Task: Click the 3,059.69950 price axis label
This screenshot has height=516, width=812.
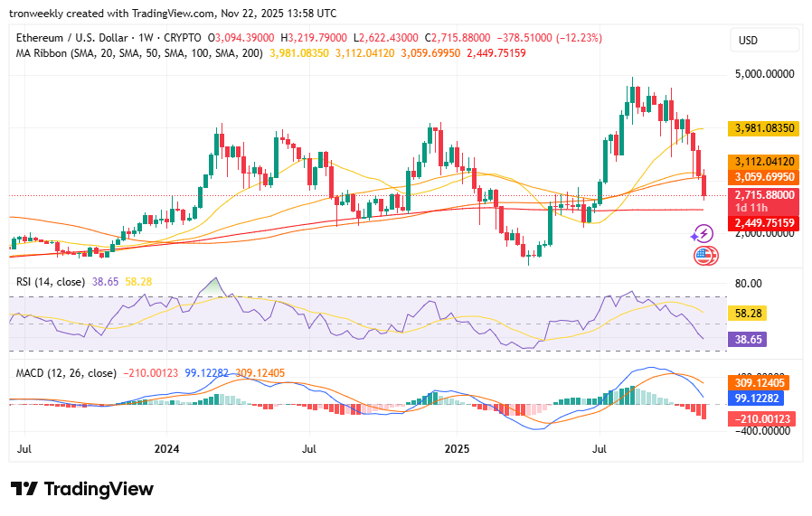Action: tap(764, 177)
